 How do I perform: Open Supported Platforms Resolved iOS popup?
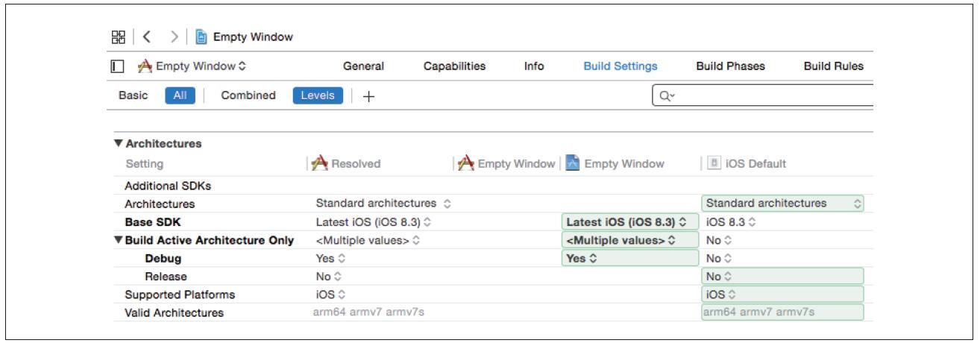(x=330, y=295)
